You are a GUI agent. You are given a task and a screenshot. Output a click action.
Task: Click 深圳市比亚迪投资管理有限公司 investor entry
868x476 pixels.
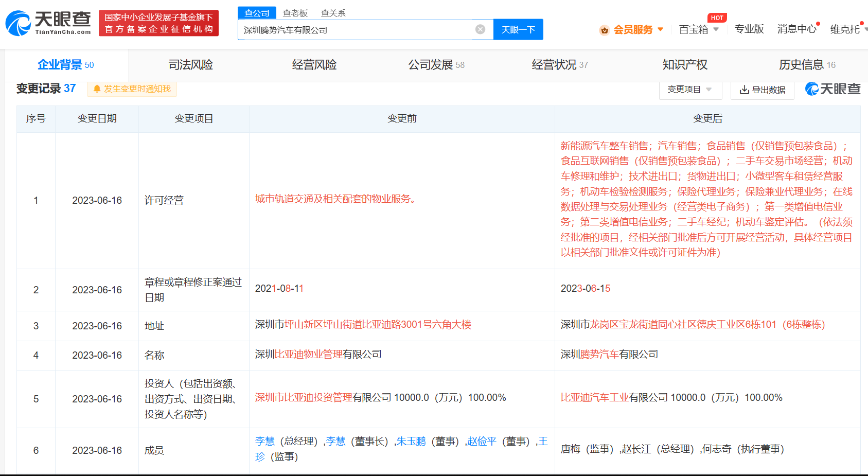point(381,398)
